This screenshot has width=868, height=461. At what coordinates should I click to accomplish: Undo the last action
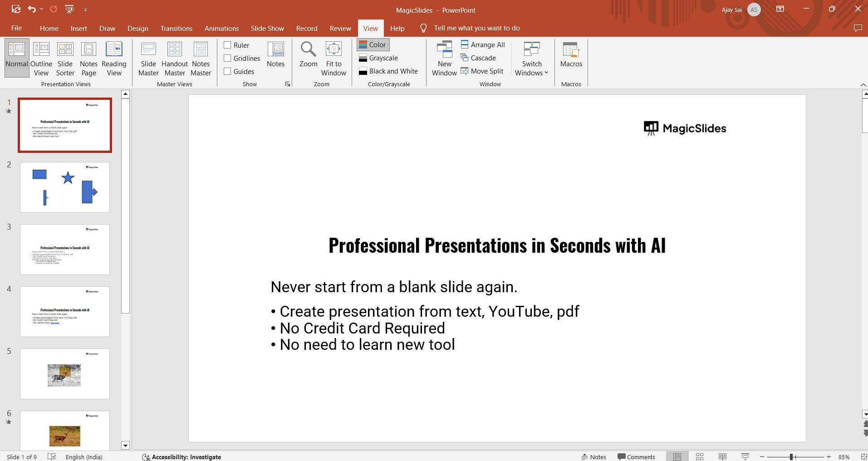coord(32,9)
